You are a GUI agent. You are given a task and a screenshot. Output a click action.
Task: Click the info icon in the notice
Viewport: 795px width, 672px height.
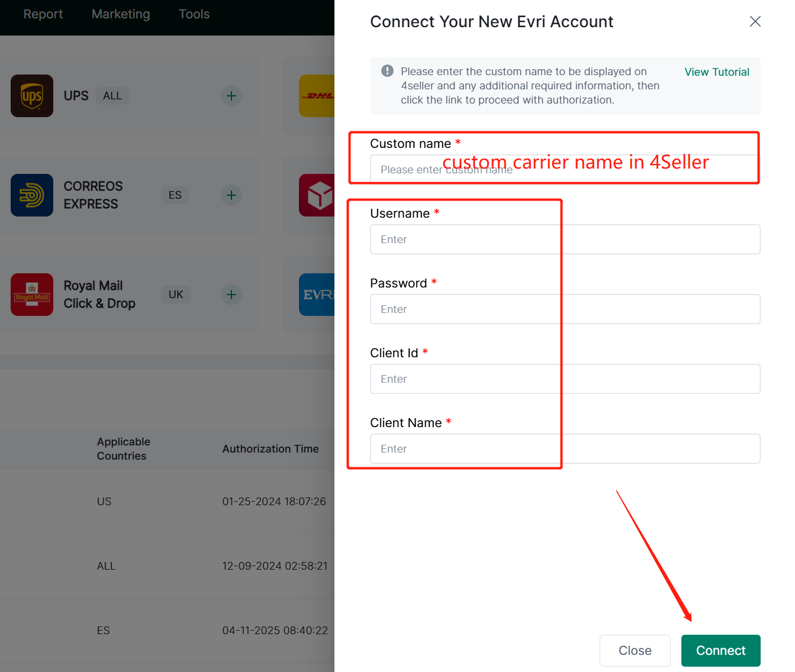coord(387,71)
